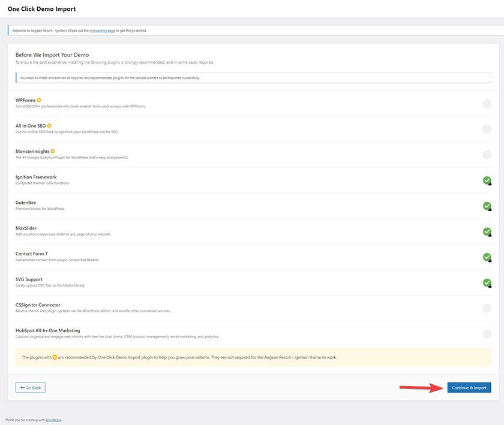Enable the All in One SEO checkbox
Viewport: 504px width, 425px height.
[487, 129]
